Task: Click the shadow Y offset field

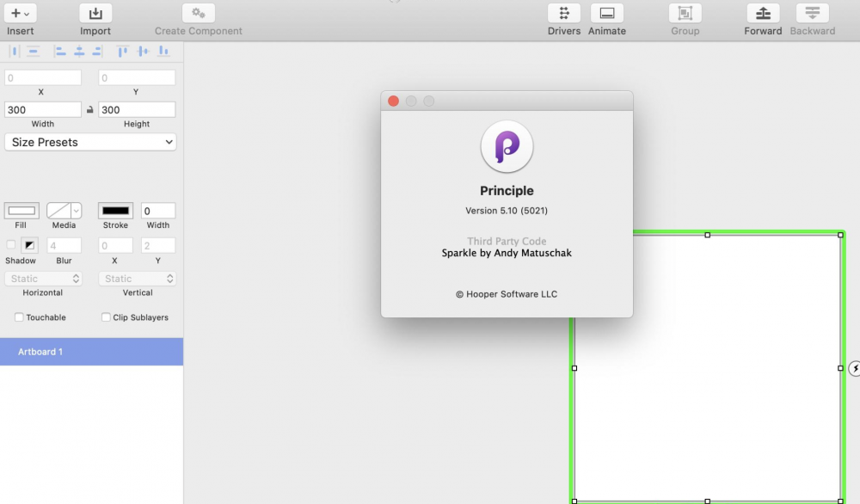Action: (x=158, y=245)
